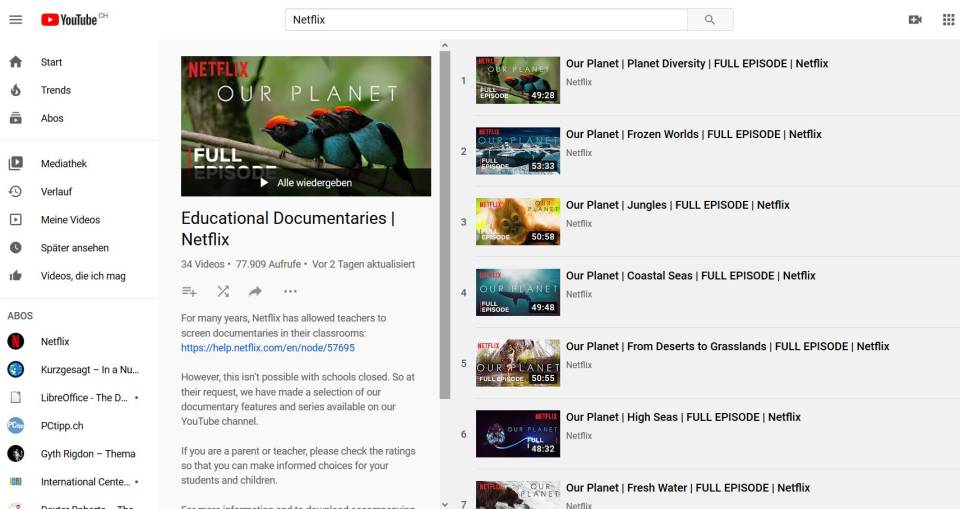This screenshot has width=960, height=509.
Task: Click the LibreOffice channel avatar
Action: (16, 398)
